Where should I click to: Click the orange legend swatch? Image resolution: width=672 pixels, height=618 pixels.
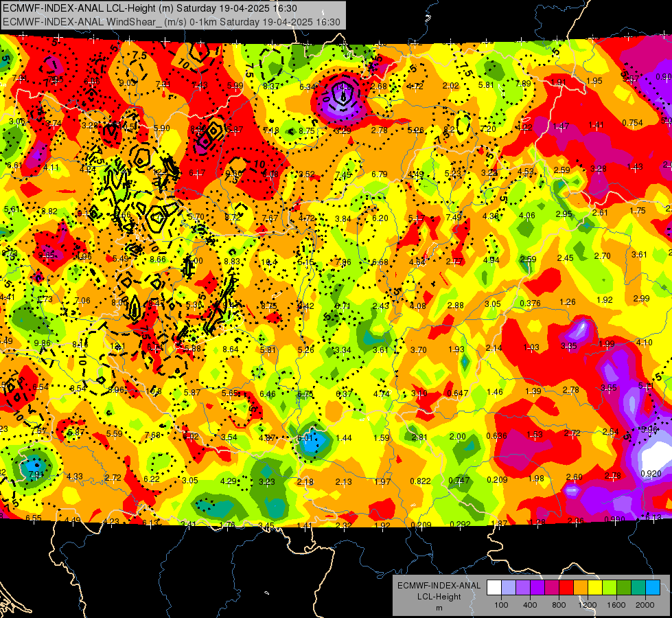coord(581,588)
